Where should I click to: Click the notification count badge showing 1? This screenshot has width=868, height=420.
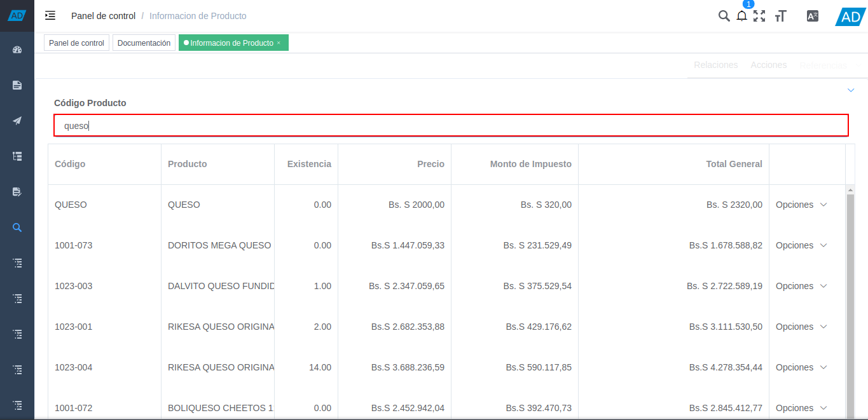[748, 4]
